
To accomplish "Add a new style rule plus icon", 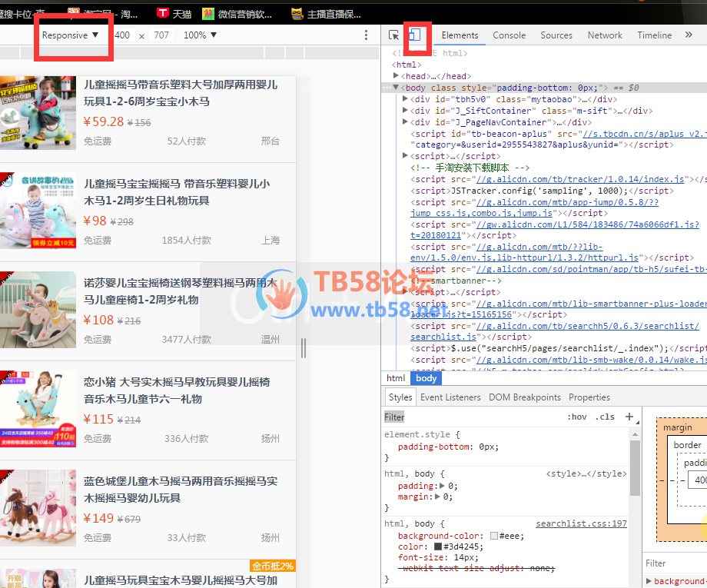I will tap(629, 417).
